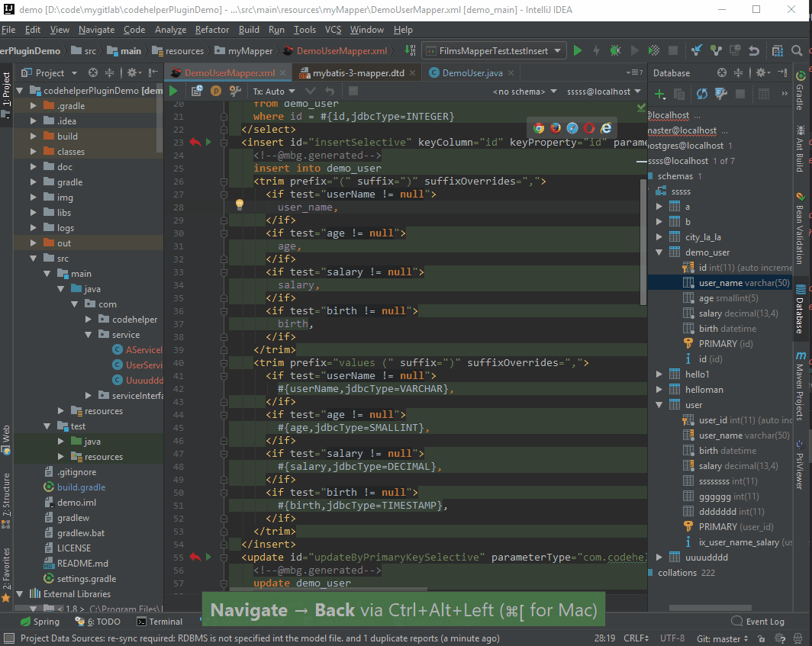812x646 pixels.
Task: Open the Event Log
Action: (758, 622)
